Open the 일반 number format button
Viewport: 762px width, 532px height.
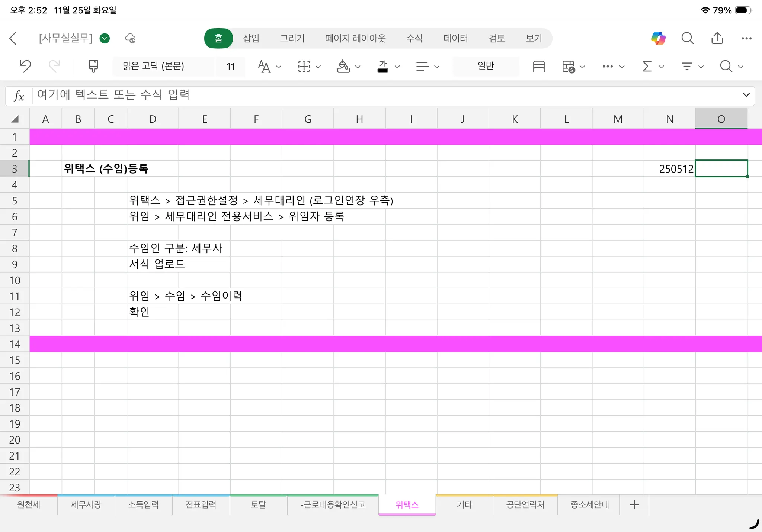point(486,66)
